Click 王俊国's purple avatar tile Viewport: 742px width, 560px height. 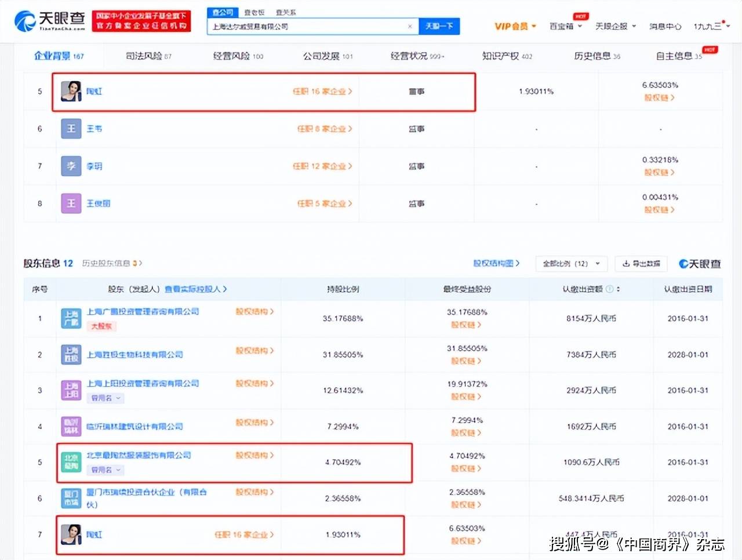(71, 203)
